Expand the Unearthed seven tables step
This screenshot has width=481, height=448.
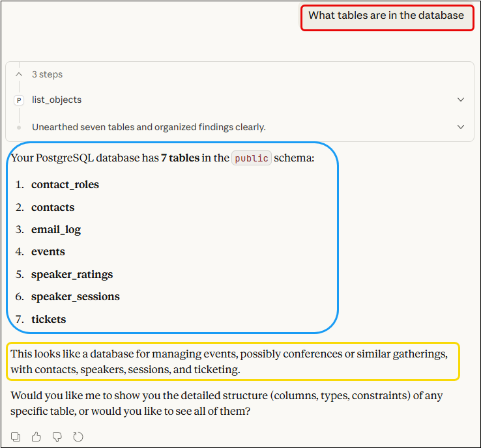461,128
